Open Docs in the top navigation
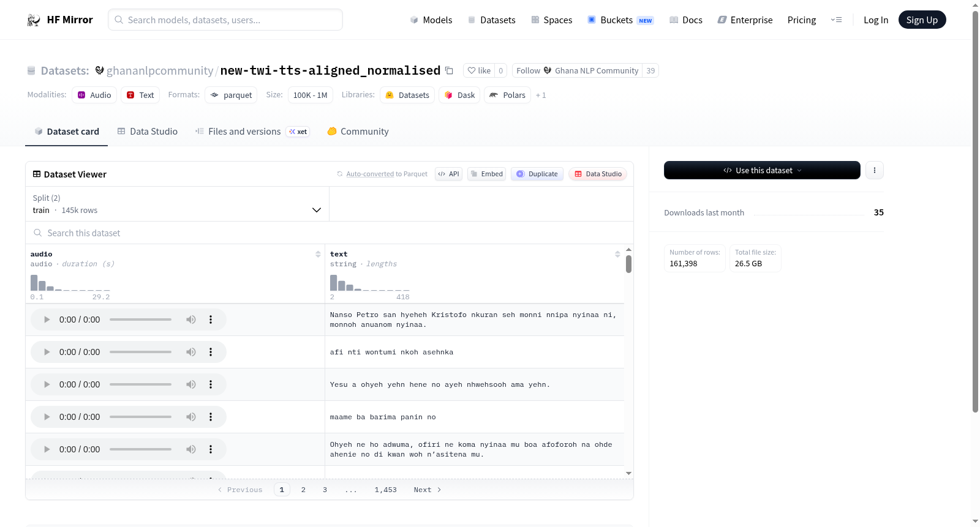Screen dimensions: 980x527 (686, 20)
